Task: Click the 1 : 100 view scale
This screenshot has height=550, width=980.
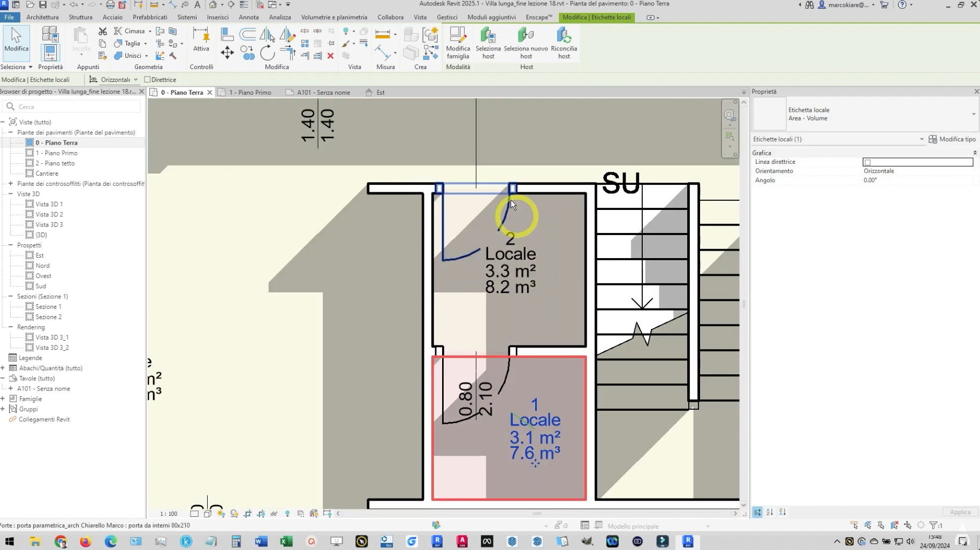Action: [169, 514]
